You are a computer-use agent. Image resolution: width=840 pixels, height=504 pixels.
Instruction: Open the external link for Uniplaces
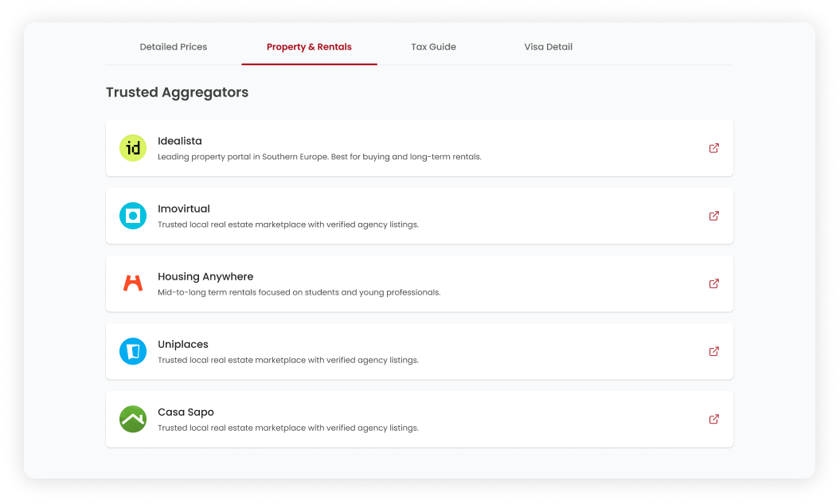tap(714, 351)
